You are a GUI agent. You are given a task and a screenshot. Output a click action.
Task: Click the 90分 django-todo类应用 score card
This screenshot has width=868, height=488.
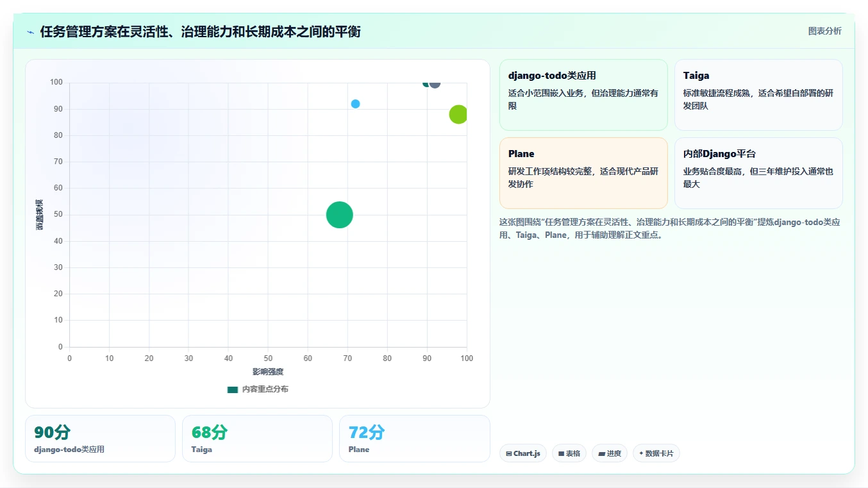100,439
